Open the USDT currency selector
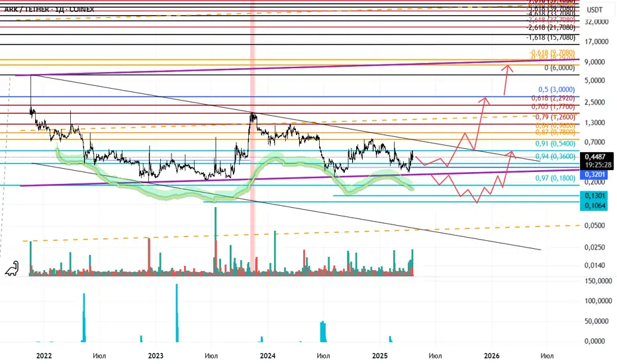The image size is (617, 364). (594, 10)
